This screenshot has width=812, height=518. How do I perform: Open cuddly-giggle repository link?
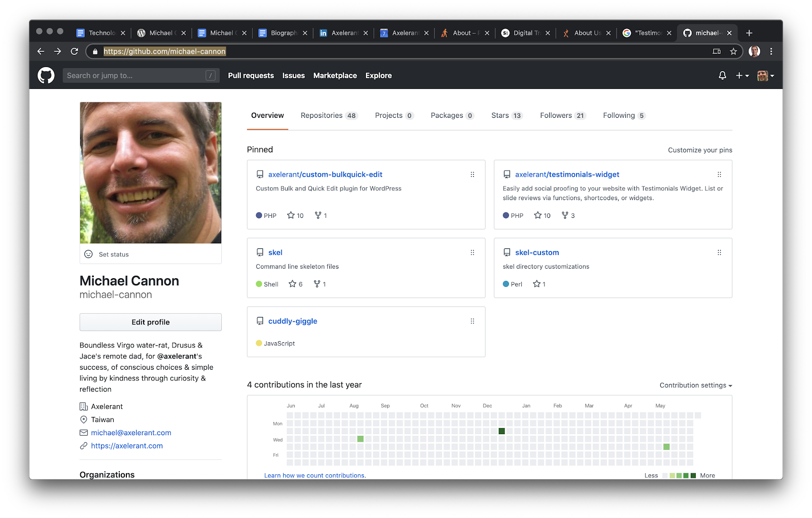[292, 321]
